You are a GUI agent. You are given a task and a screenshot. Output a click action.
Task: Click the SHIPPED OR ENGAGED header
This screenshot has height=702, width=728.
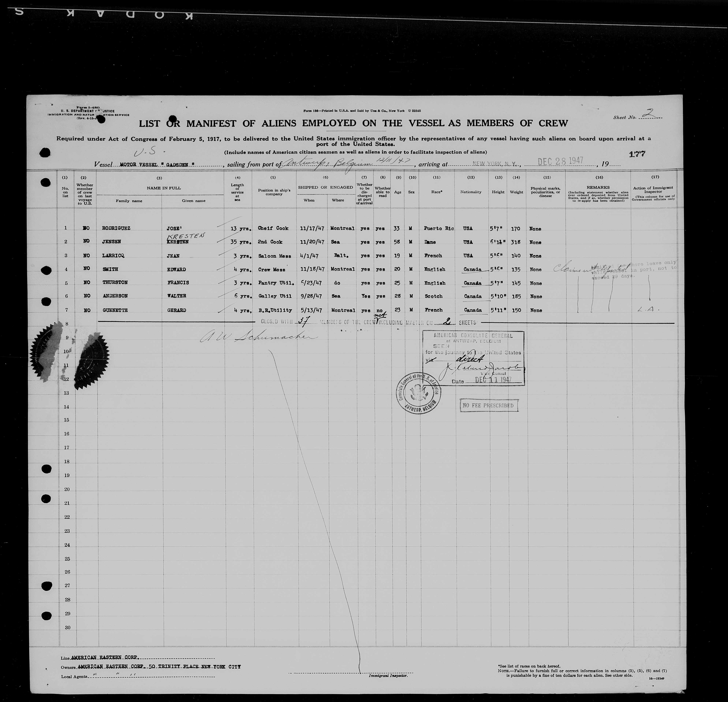pos(325,187)
